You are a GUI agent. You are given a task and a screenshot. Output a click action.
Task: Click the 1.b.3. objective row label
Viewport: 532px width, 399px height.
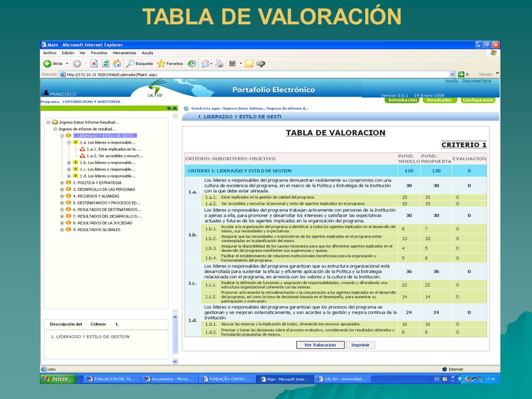tap(211, 248)
